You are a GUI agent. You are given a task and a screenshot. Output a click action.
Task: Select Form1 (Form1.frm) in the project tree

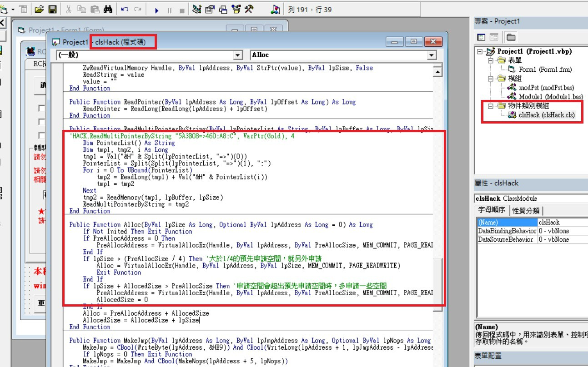coord(545,69)
